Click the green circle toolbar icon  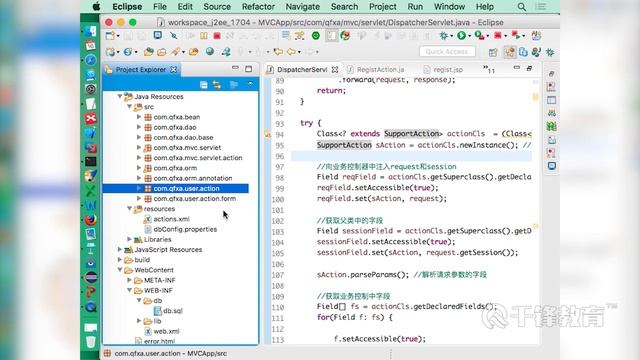(x=316, y=36)
